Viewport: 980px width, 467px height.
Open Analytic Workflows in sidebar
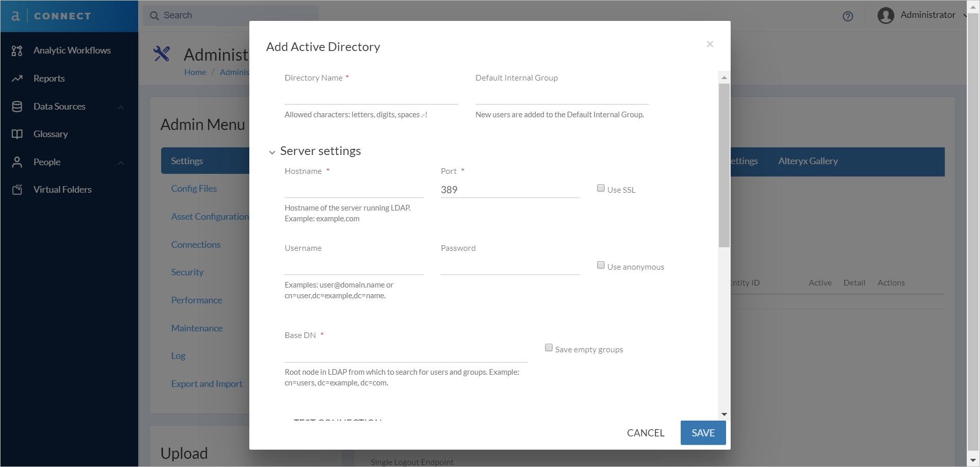tap(72, 50)
